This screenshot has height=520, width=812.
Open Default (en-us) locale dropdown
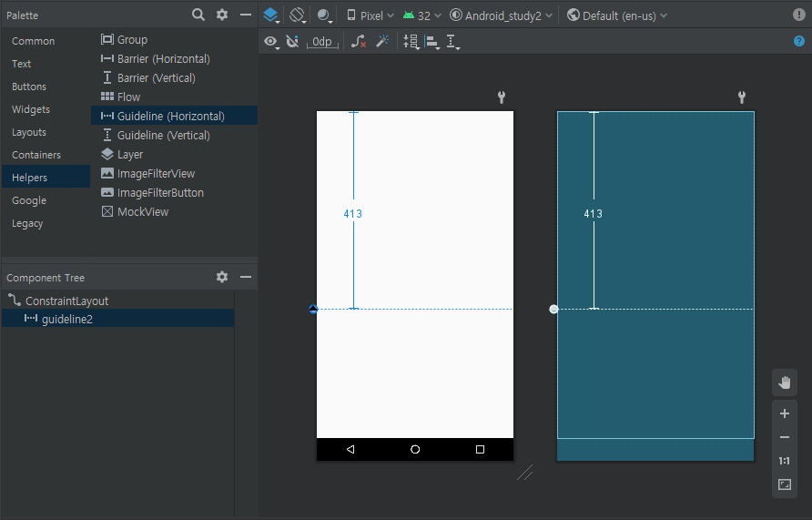[617, 15]
